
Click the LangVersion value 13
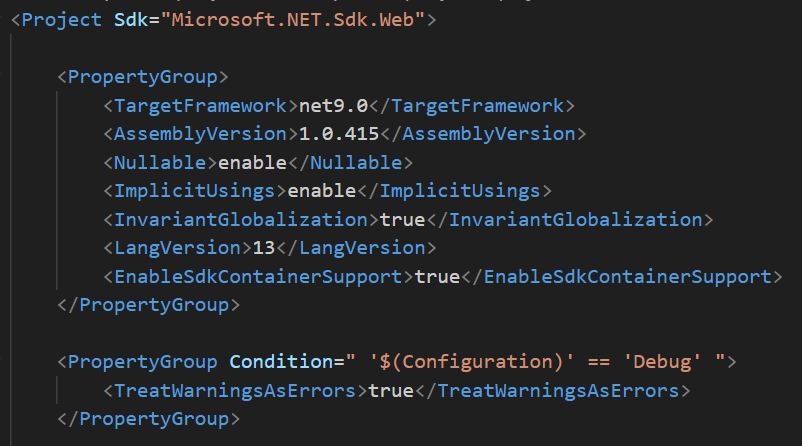point(262,248)
